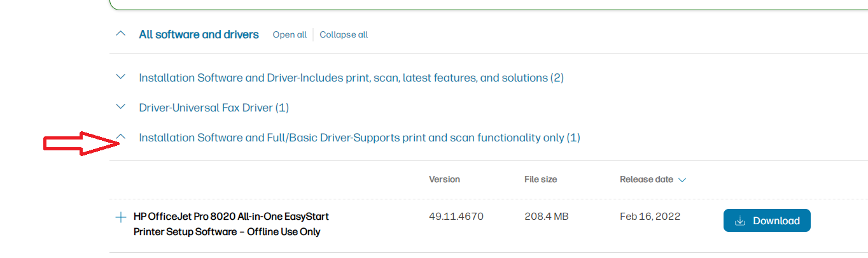Click the version number 49.11.4670
This screenshot has height=258, width=868.
[x=456, y=217]
